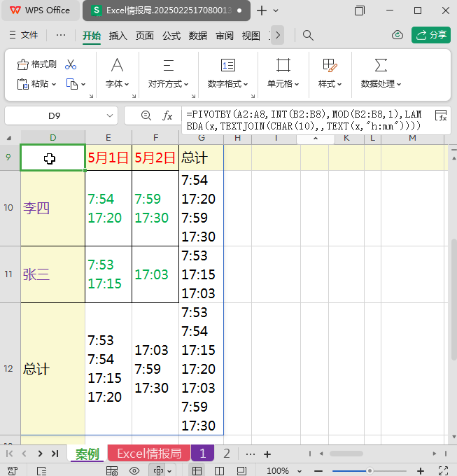Click the green Share (分享) button
This screenshot has width=457, height=476.
pyautogui.click(x=430, y=35)
